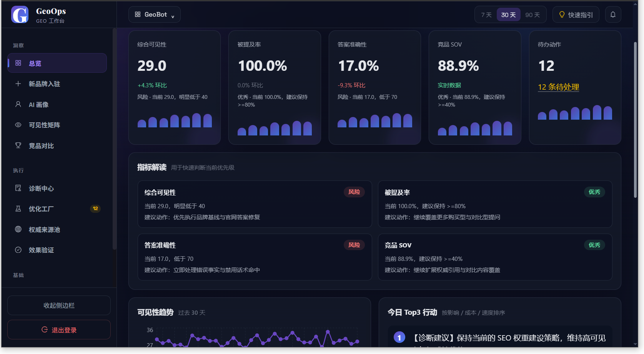Click the 优秀 badge on 被提及率 panel
644x354 pixels.
coord(594,192)
